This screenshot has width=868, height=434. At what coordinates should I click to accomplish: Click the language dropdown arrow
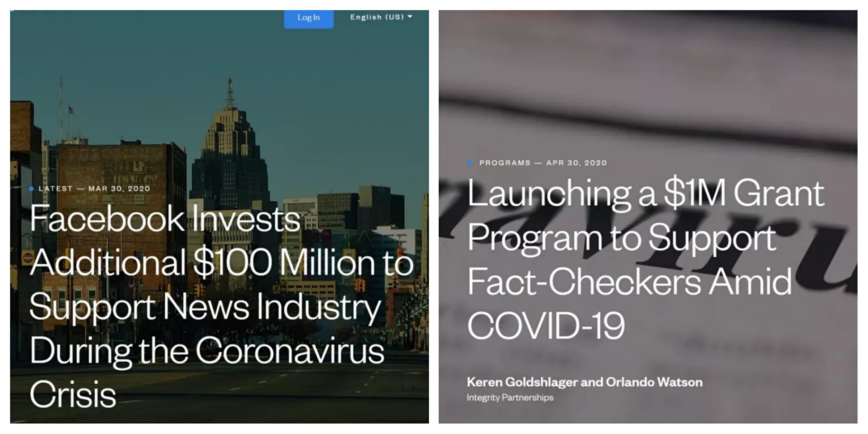(x=410, y=17)
